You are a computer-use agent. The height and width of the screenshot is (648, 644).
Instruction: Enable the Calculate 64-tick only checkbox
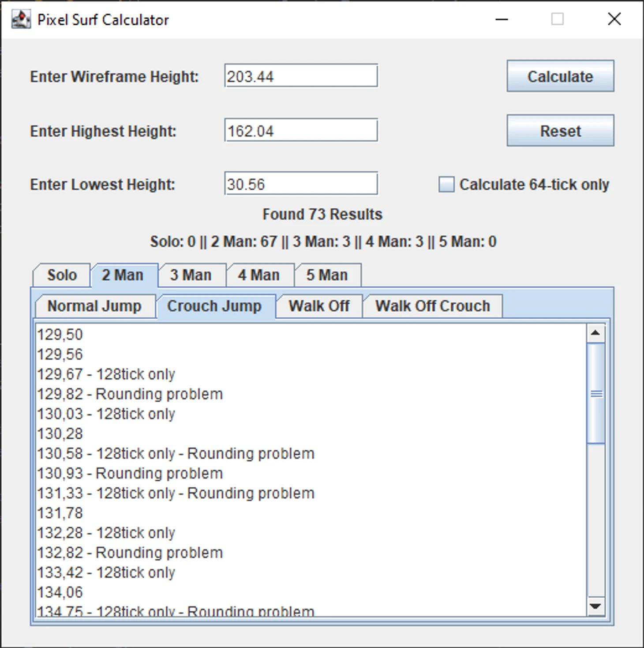click(446, 185)
